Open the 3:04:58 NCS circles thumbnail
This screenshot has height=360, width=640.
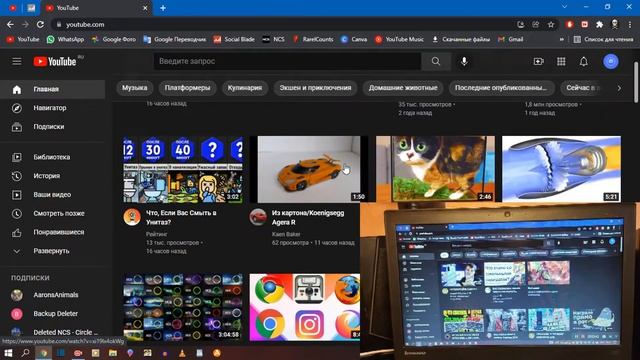tap(183, 307)
